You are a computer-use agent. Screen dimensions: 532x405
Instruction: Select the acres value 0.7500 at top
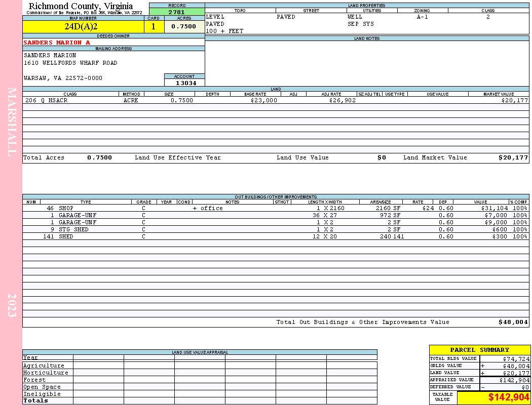point(184,26)
